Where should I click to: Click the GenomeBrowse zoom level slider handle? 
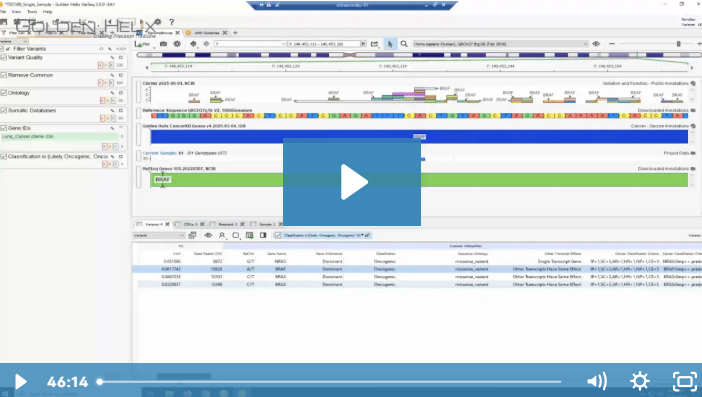point(678,44)
